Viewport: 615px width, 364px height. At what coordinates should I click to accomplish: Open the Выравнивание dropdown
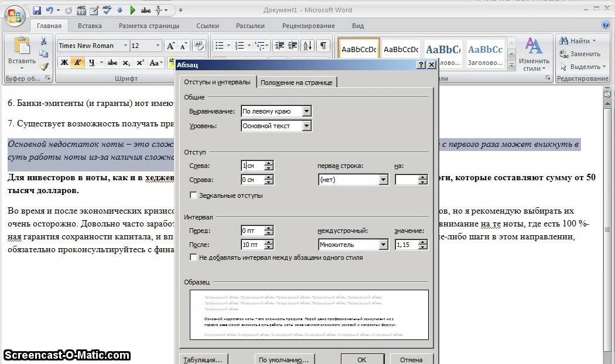tap(307, 111)
